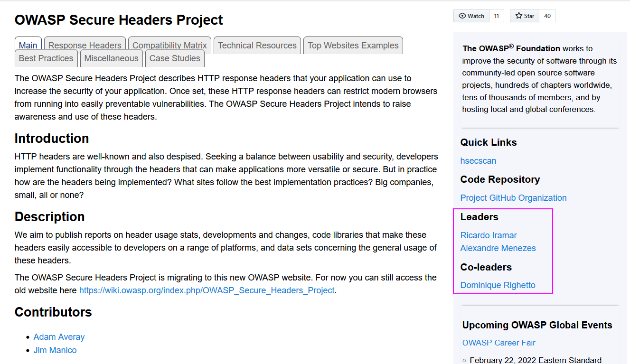630x364 pixels.
Task: Open co-leader Dominique Righetto's link
Action: point(498,285)
